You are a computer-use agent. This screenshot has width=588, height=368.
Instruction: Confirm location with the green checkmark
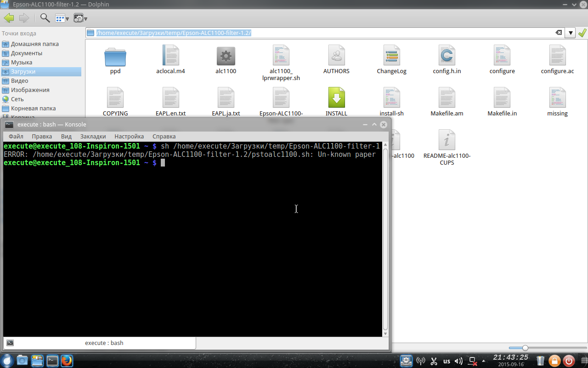pyautogui.click(x=582, y=33)
